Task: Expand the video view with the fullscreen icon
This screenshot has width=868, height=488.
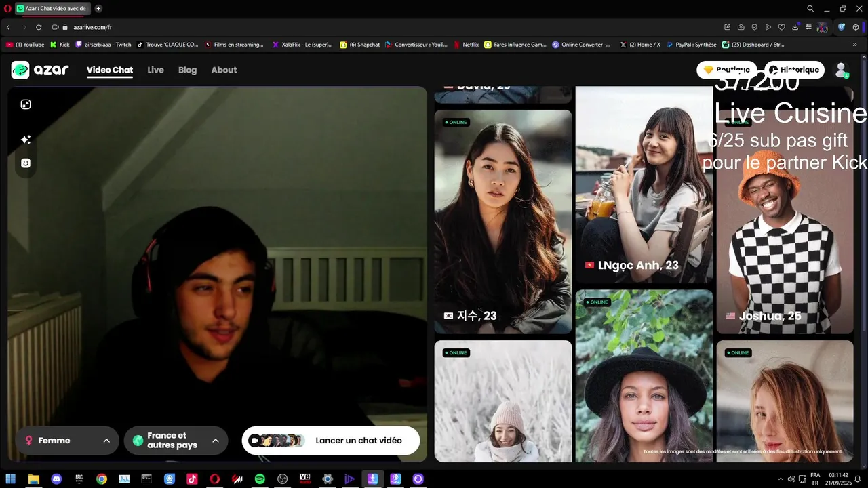Action: [x=26, y=104]
